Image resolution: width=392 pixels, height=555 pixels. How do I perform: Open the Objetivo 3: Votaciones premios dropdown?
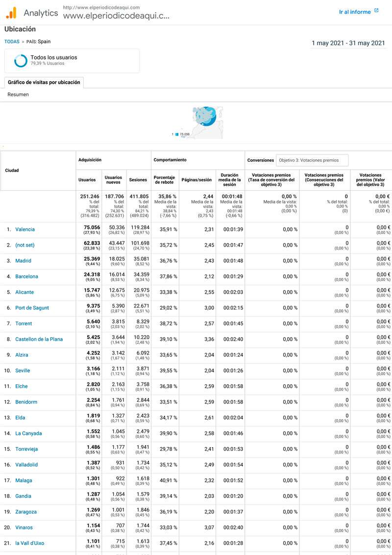click(x=312, y=160)
